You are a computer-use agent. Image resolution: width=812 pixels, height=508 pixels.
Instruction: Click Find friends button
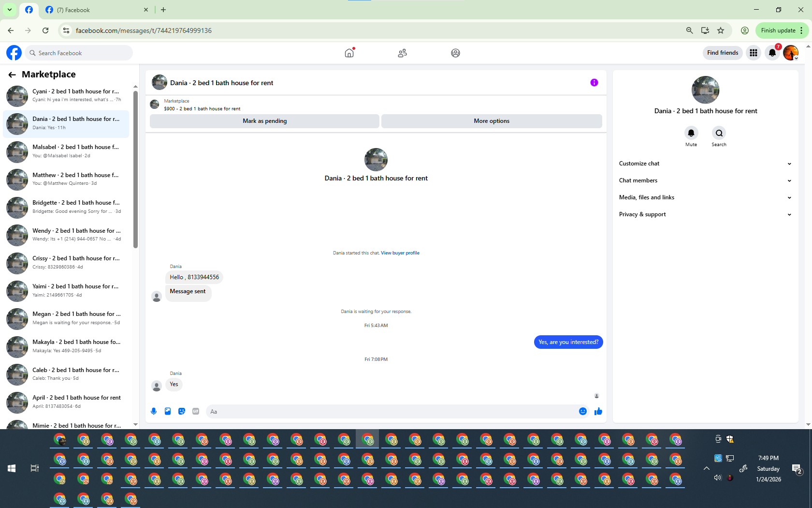723,53
